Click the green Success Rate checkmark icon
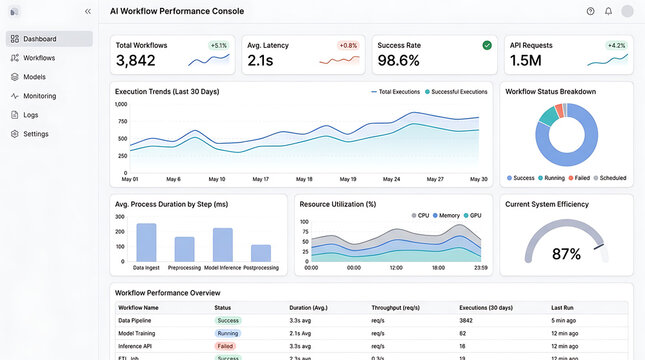The image size is (645, 360). pyautogui.click(x=487, y=45)
